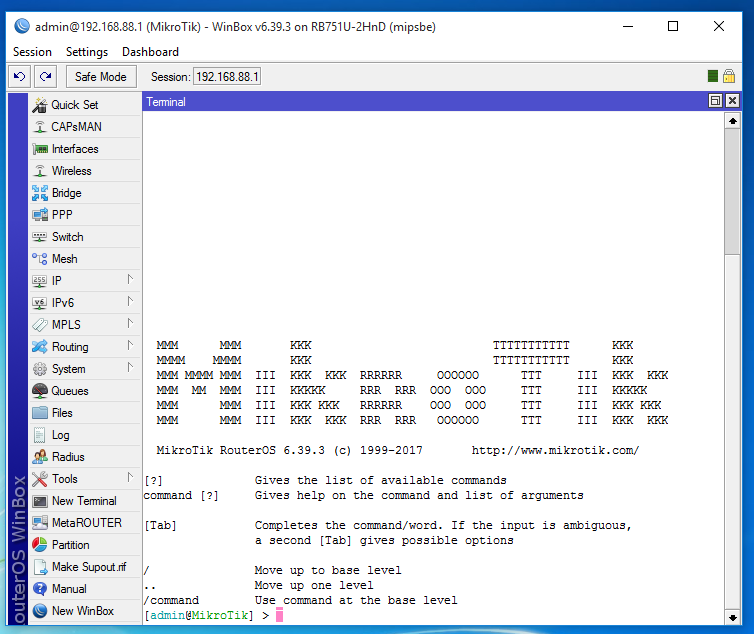Launch New WinBox label

point(83,611)
